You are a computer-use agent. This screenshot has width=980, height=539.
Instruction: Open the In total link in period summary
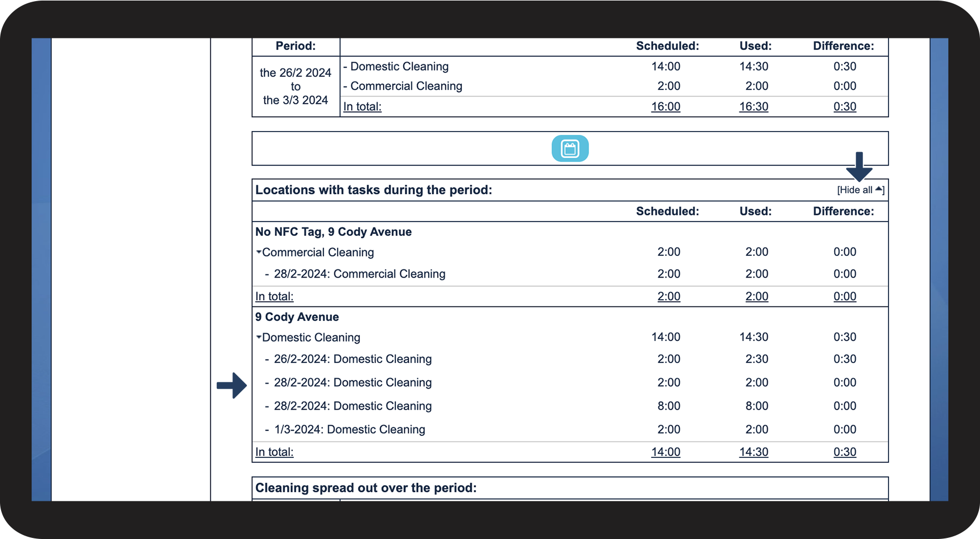pos(362,107)
